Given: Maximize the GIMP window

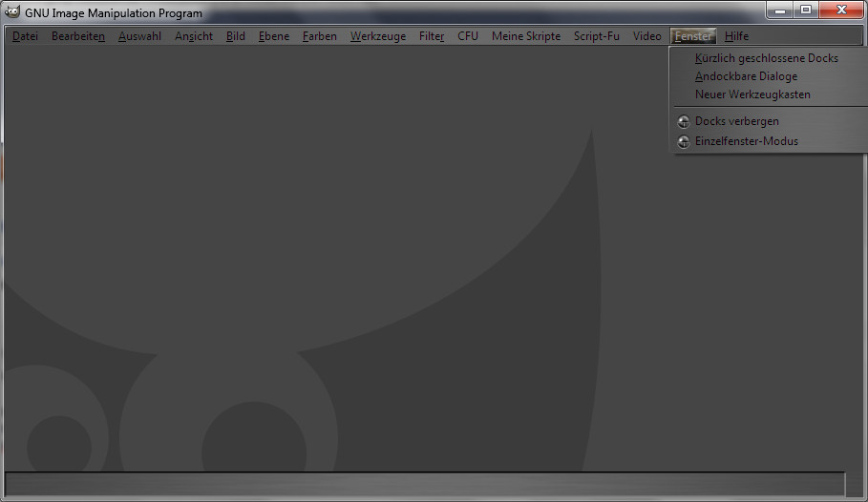Looking at the screenshot, I should coord(806,10).
